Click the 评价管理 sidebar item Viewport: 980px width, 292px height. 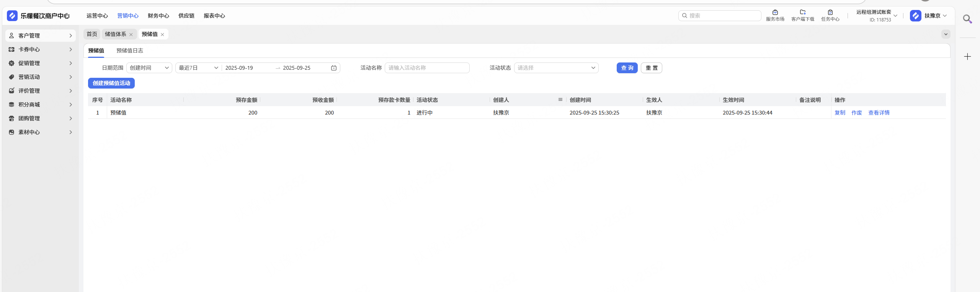(41, 91)
